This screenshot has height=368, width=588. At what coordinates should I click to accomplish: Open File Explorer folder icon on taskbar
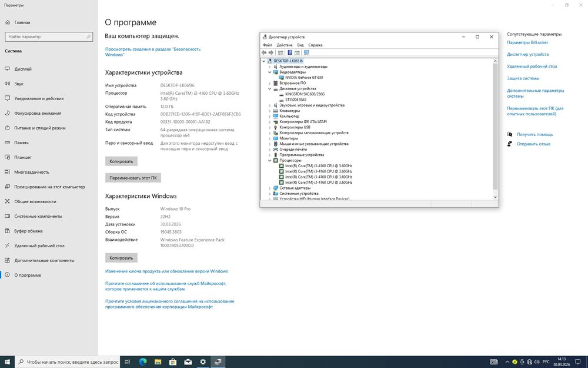point(158,362)
